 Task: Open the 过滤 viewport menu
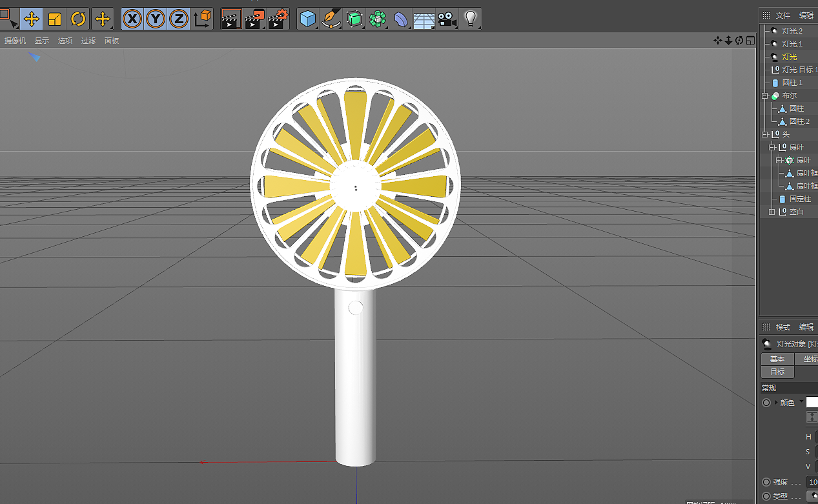click(88, 41)
